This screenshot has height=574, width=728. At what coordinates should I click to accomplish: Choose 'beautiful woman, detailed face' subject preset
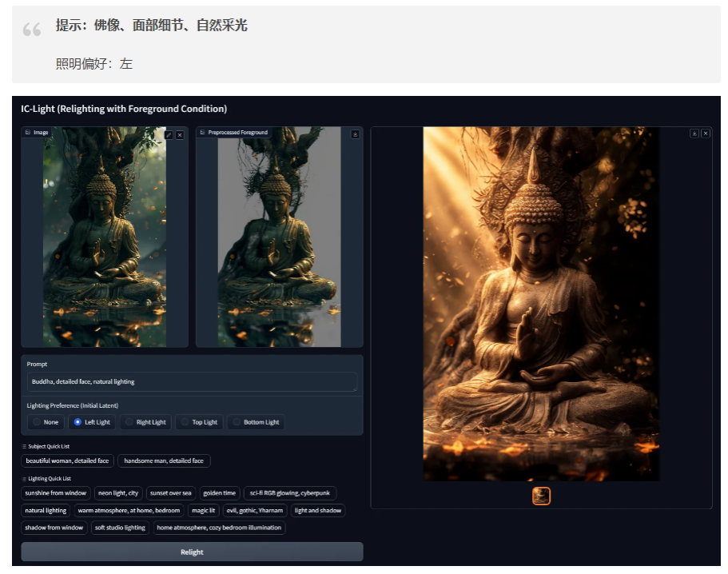(67, 461)
